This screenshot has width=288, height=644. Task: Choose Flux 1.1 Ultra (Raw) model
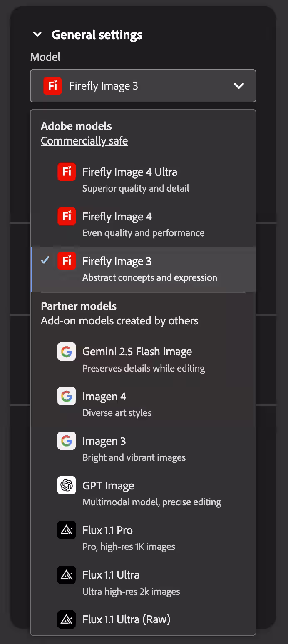coord(143,619)
